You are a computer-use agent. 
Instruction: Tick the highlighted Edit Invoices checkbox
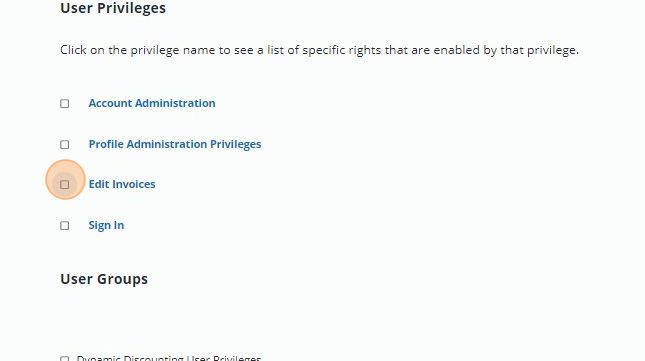65,185
